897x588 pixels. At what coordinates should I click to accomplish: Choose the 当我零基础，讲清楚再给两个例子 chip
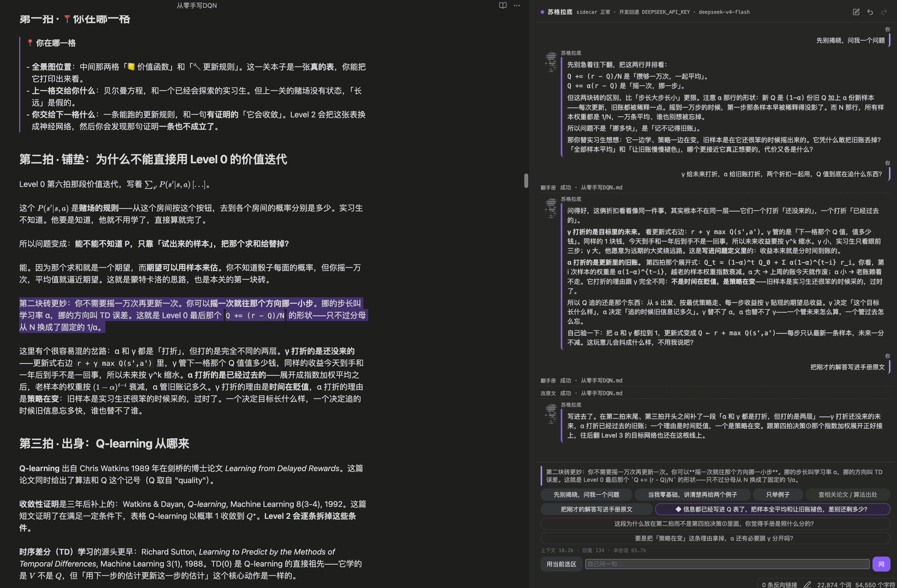pyautogui.click(x=692, y=495)
